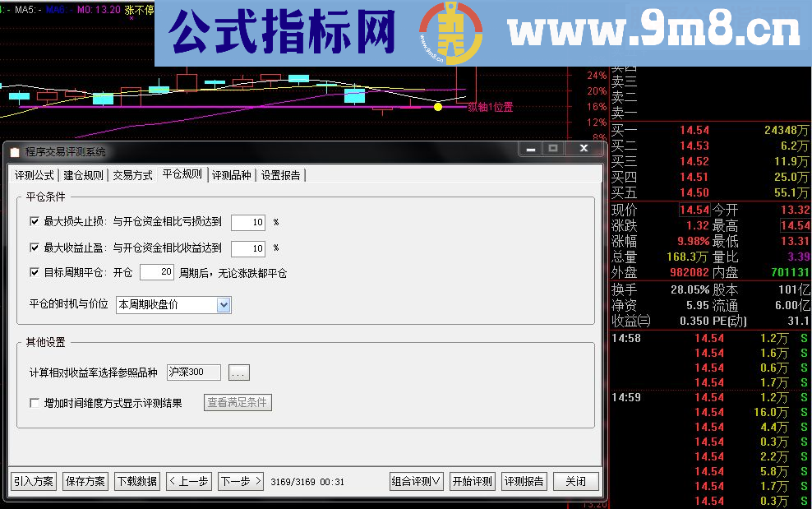Click the 查看满足条件 button
Image resolution: width=812 pixels, height=509 pixels.
click(238, 402)
